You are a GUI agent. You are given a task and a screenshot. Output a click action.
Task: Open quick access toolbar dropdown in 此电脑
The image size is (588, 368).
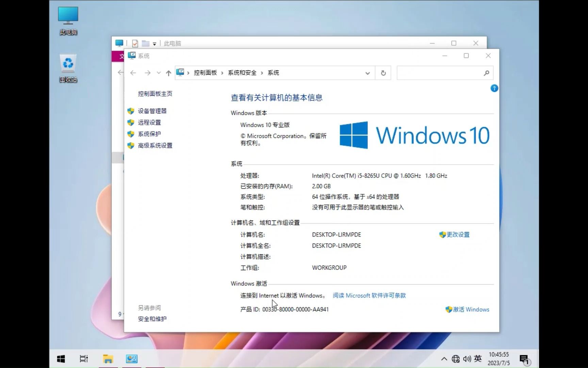coord(154,44)
